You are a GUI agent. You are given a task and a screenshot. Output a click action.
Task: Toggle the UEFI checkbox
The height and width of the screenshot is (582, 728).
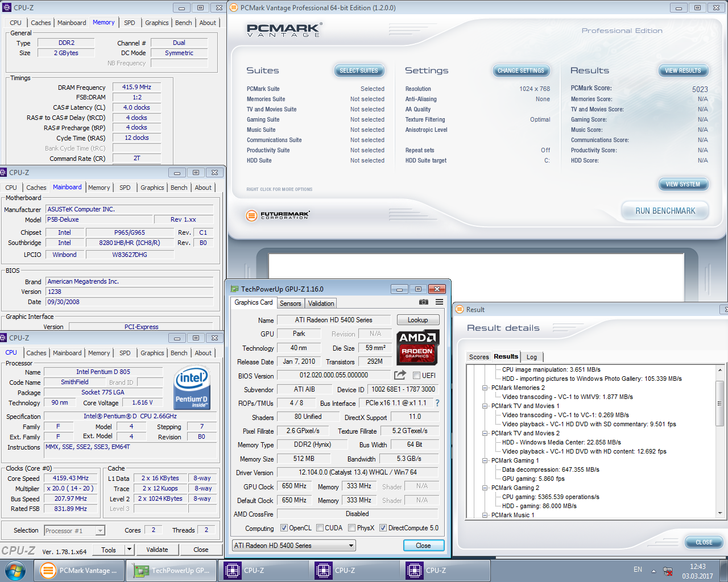click(417, 376)
